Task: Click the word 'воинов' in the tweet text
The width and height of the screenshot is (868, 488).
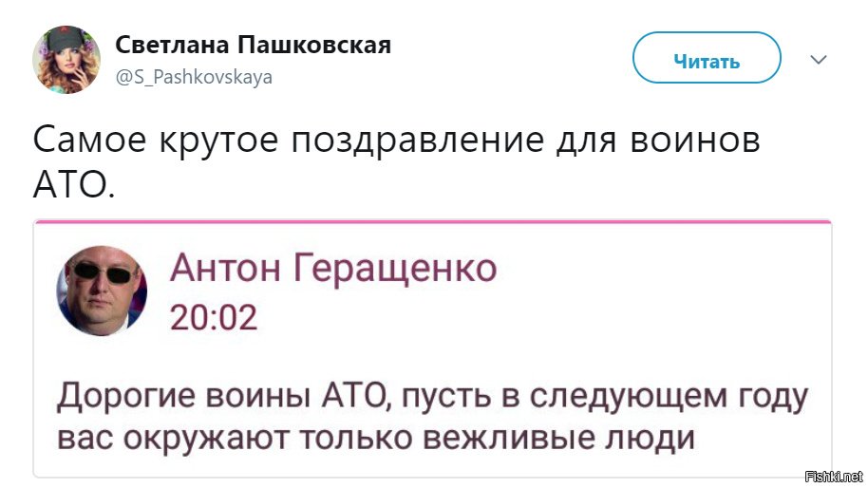Action: point(695,141)
